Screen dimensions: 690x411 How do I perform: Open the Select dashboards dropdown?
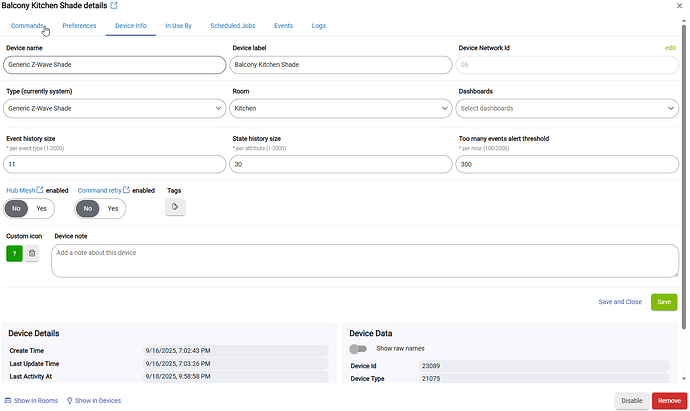click(x=567, y=108)
